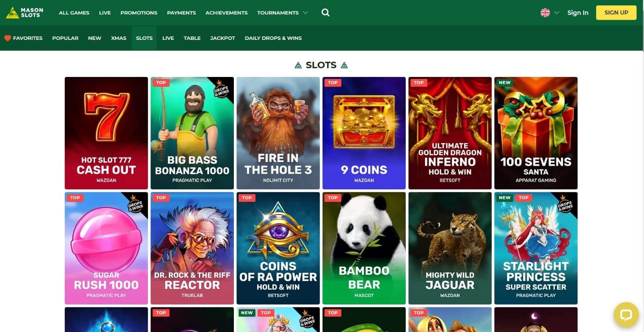The width and height of the screenshot is (644, 332).
Task: Click the UK flag language icon
Action: [545, 12]
